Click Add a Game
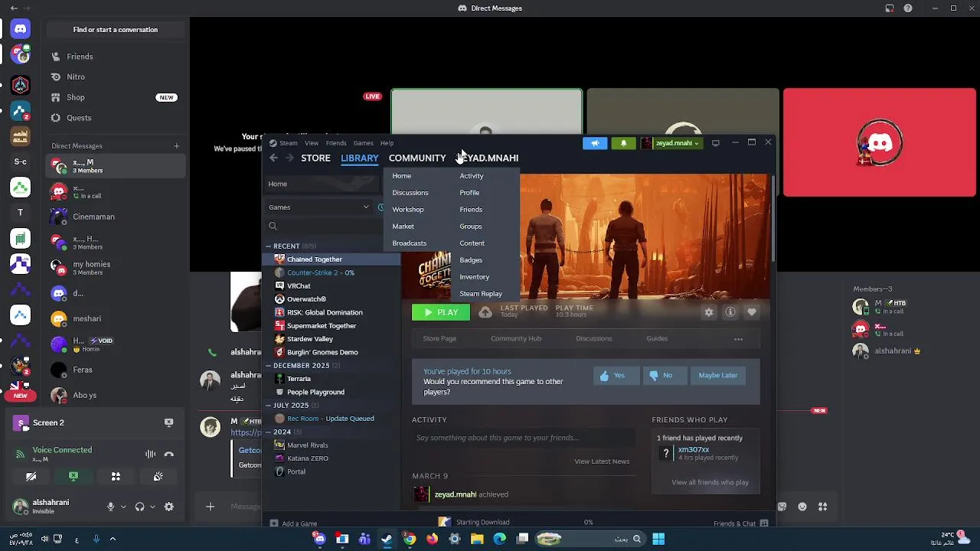Viewport: 980px width, 551px height. [x=293, y=523]
